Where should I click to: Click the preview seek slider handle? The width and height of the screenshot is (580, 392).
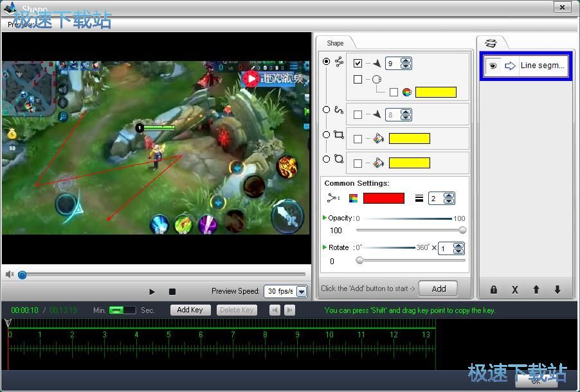[23, 275]
